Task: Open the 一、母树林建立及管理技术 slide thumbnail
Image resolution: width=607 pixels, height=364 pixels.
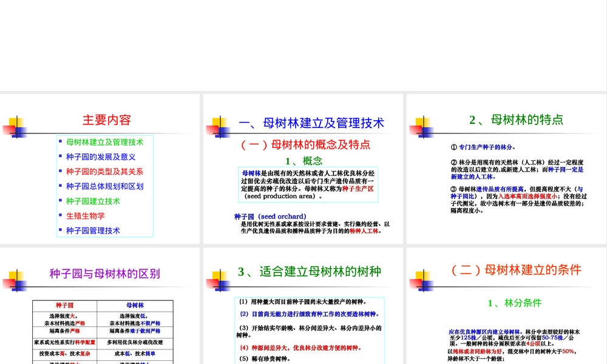Action: click(303, 169)
